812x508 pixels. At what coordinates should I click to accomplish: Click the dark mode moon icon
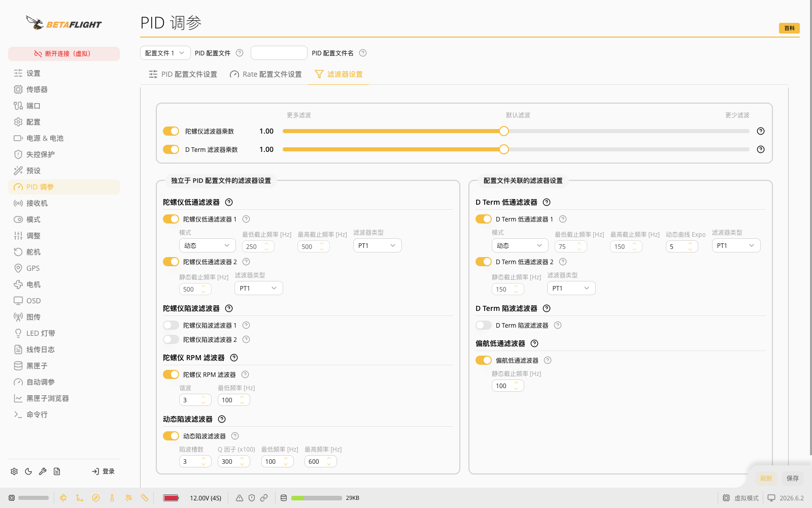(28, 471)
